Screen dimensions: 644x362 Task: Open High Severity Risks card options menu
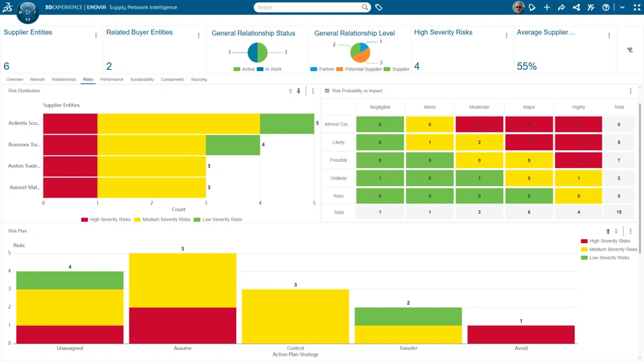point(506,36)
